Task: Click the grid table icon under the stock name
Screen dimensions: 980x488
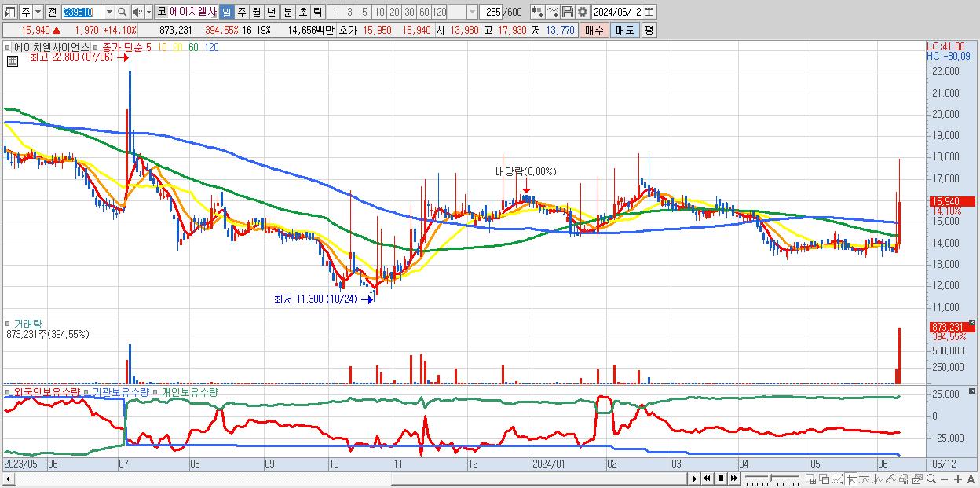Action: coord(12,61)
